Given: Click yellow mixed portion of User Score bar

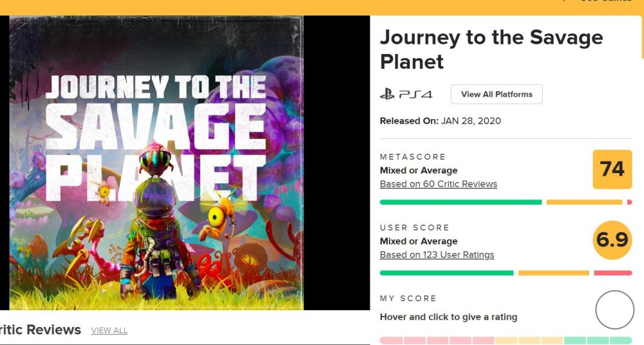Looking at the screenshot, I should [553, 273].
